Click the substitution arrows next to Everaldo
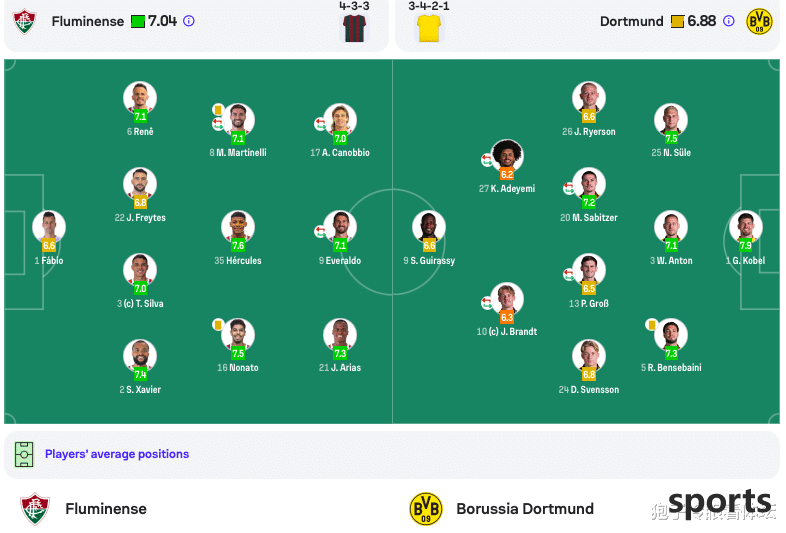Viewport: 786px width, 533px height. [320, 231]
